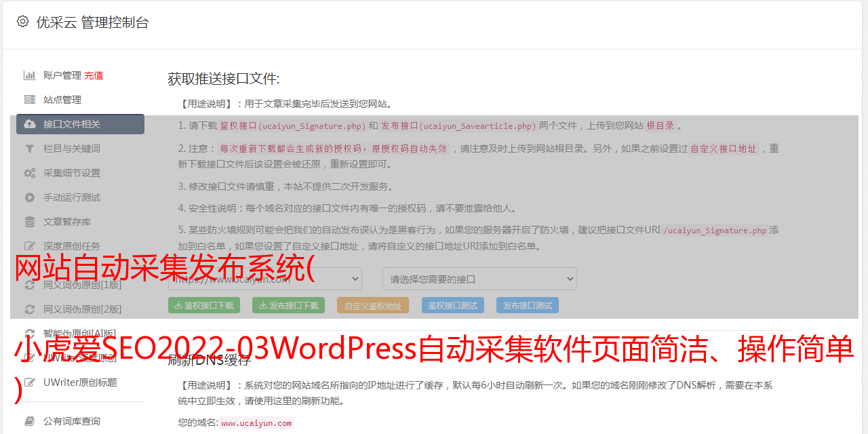The width and height of the screenshot is (868, 434).
Task: Open the 请选择您需要的接口 dropdown
Action: point(479,279)
